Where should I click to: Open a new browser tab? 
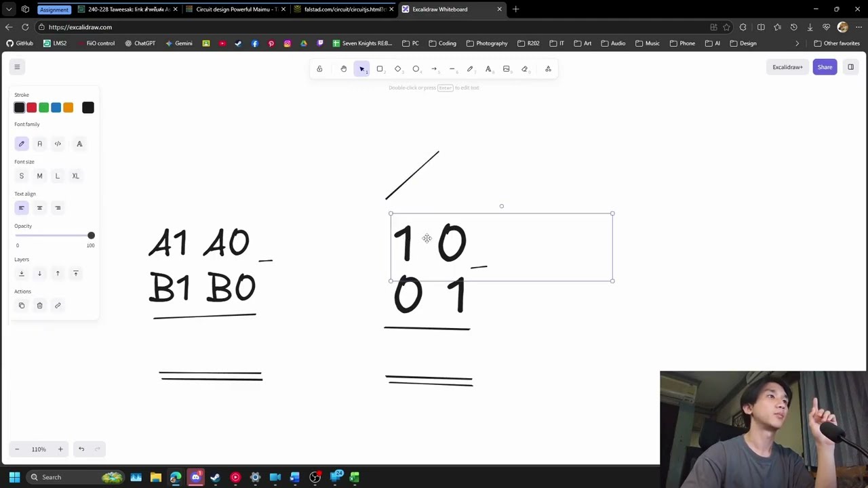[515, 9]
